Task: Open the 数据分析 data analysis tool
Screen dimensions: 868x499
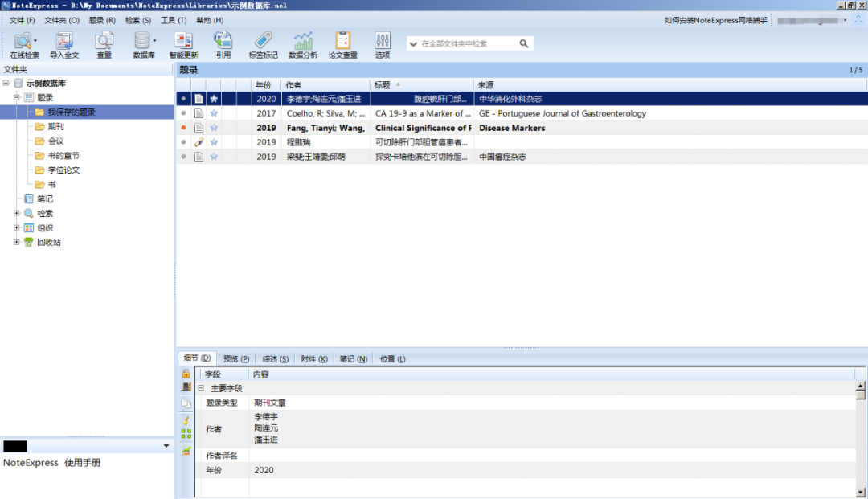Action: coord(303,45)
